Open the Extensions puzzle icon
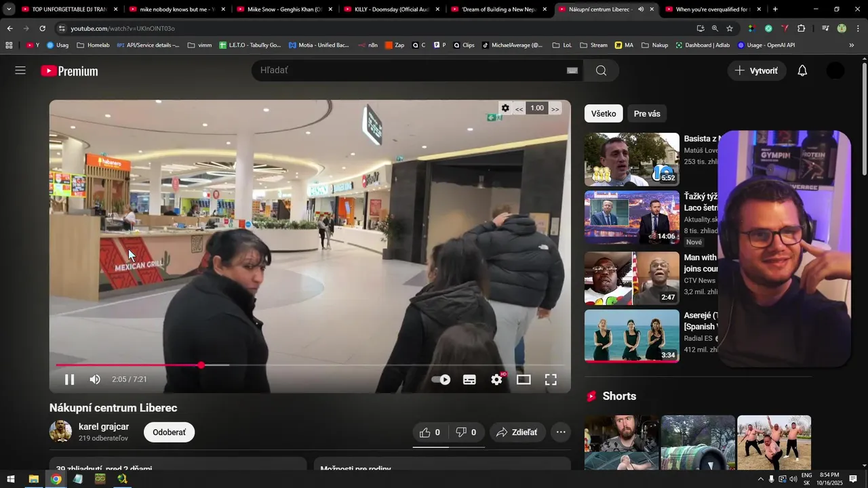This screenshot has width=868, height=488. pyautogui.click(x=802, y=28)
